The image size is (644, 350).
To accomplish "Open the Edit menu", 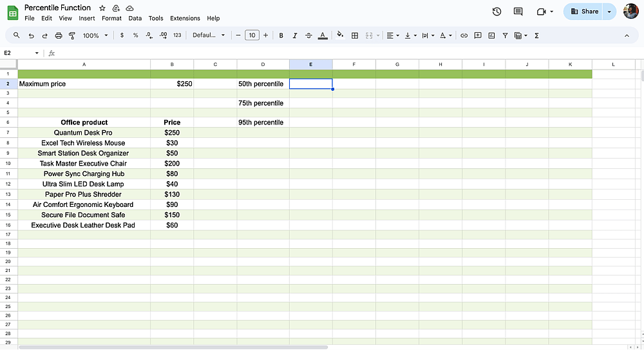I will click(x=46, y=19).
